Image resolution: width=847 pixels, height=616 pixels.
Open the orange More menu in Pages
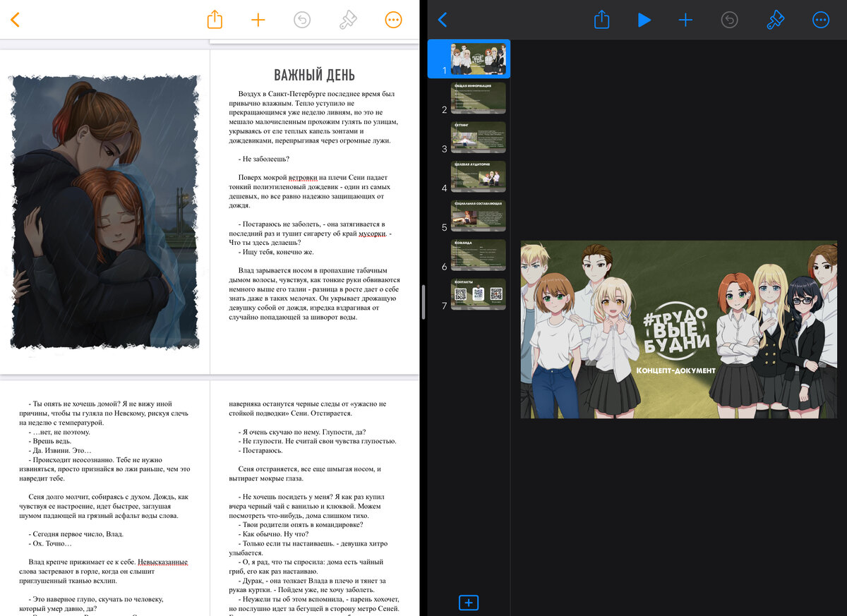393,20
